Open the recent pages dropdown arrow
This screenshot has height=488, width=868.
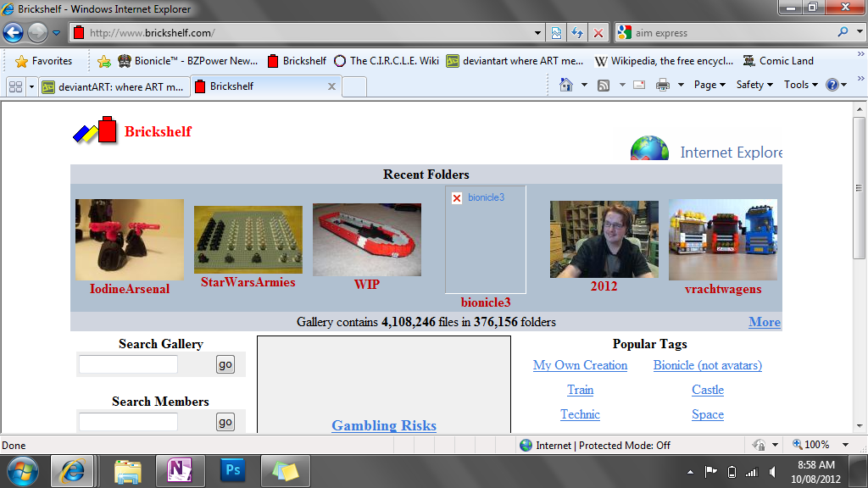point(57,33)
